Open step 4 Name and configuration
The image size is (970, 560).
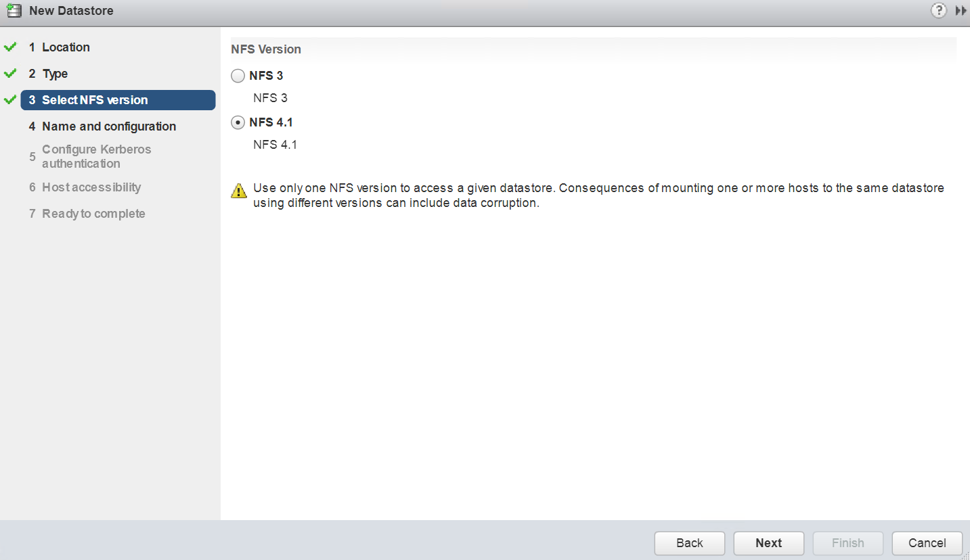click(108, 126)
